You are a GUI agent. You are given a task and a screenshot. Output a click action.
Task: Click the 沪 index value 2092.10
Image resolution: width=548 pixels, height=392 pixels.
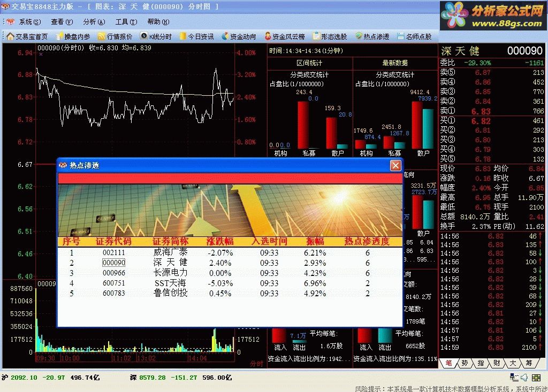tap(24, 378)
